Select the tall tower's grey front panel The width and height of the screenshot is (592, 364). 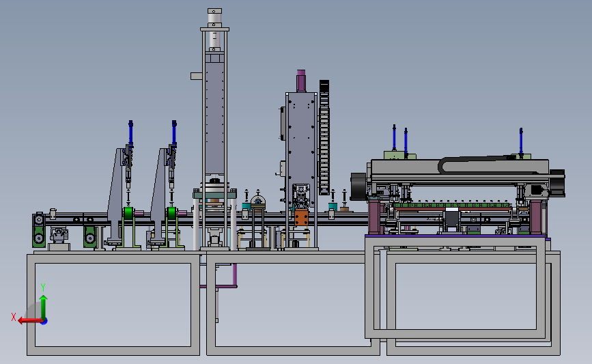point(214,118)
